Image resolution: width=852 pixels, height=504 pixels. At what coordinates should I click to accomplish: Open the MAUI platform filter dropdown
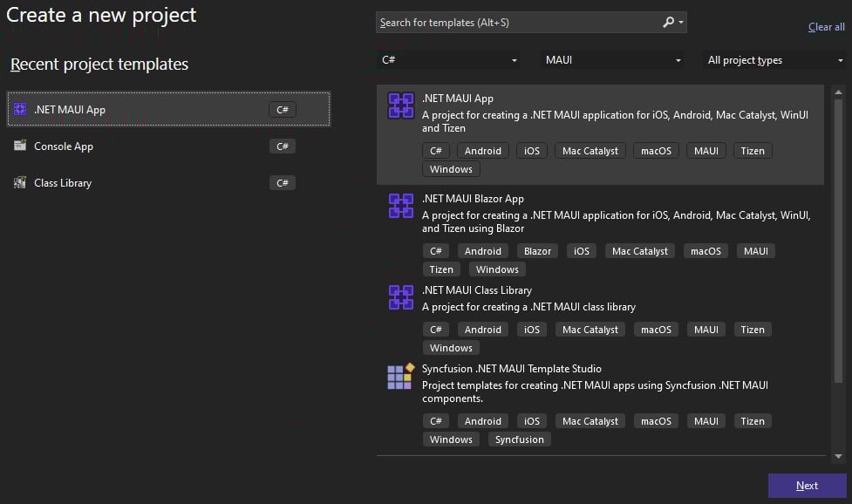(612, 60)
